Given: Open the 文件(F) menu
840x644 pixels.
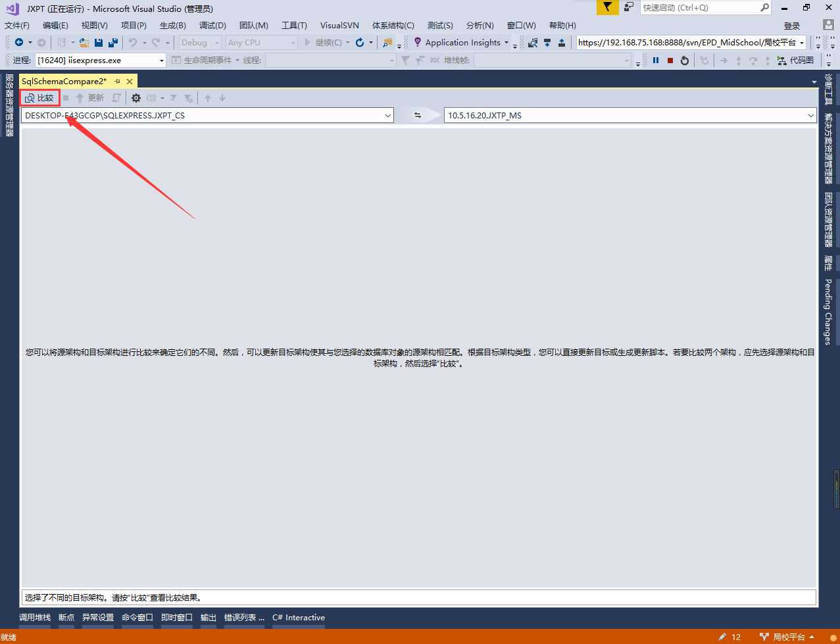Looking at the screenshot, I should [x=17, y=25].
